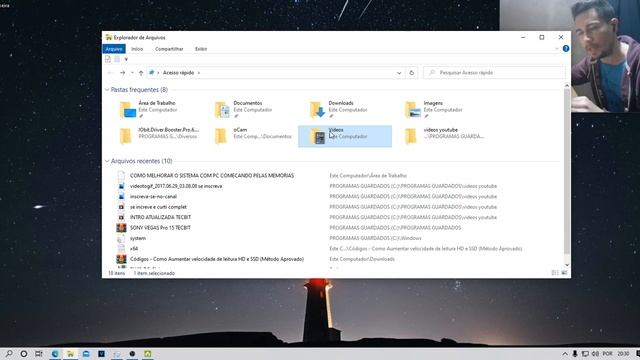Viewport: 640px width, 360px height.
Task: Click the Pesquisar Acesso rápido search field
Action: (x=494, y=73)
